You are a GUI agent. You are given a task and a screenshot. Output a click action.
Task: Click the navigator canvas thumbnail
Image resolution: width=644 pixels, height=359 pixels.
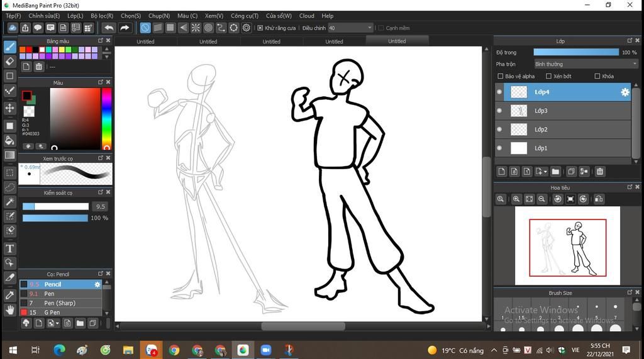(567, 246)
